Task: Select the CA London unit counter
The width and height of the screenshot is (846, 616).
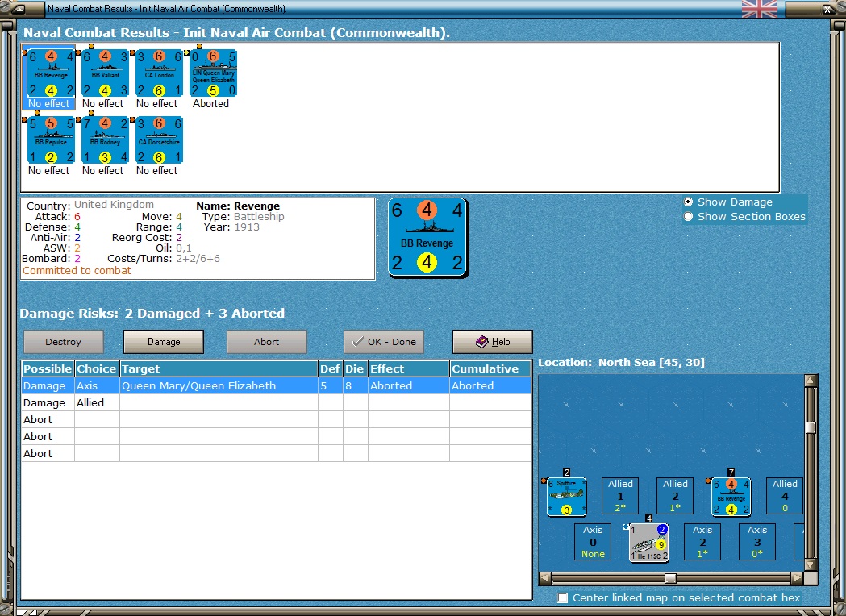Action: 159,73
